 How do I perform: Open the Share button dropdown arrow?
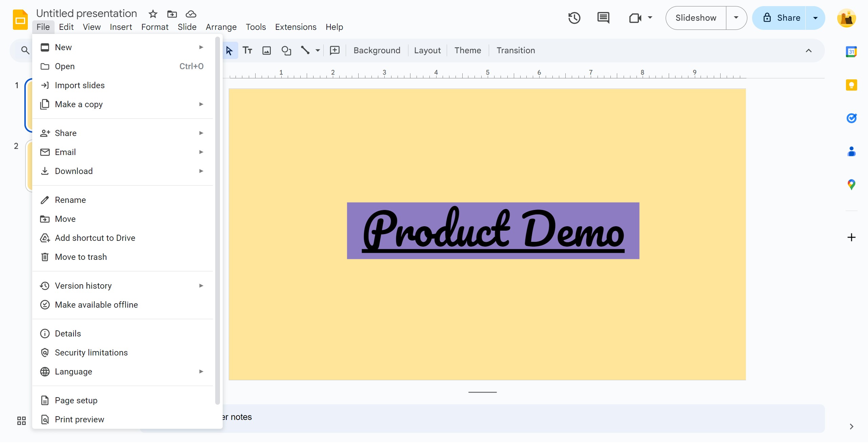[x=815, y=18]
